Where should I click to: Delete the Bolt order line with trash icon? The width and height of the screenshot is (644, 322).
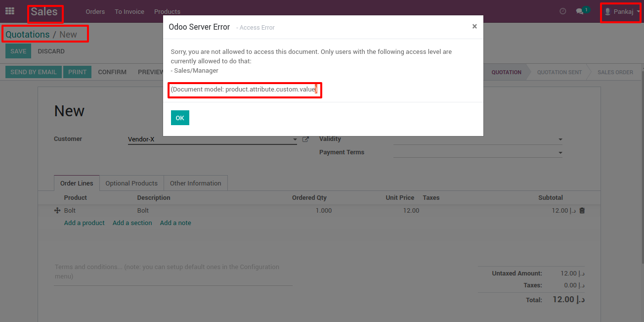(x=581, y=210)
